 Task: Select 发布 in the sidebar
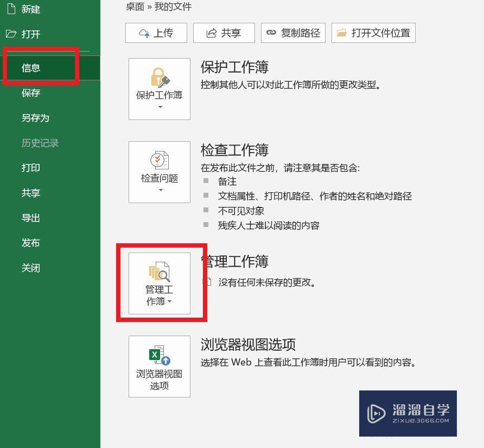(31, 243)
